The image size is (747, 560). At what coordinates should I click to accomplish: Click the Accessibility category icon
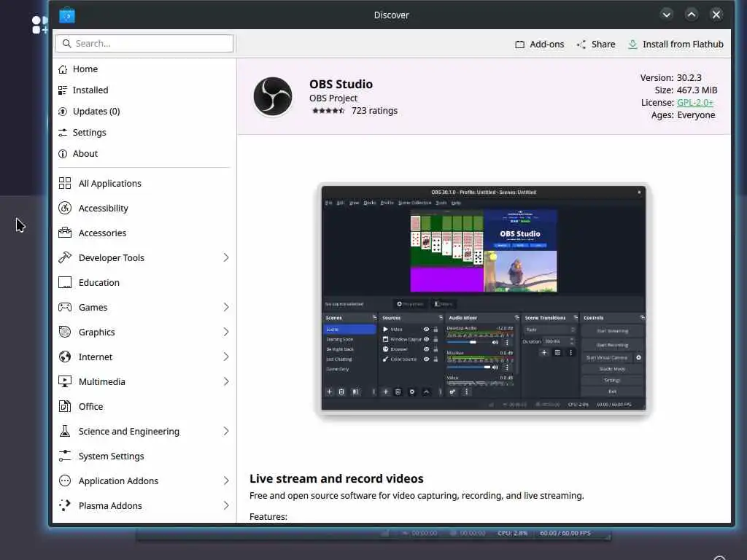pyautogui.click(x=65, y=208)
